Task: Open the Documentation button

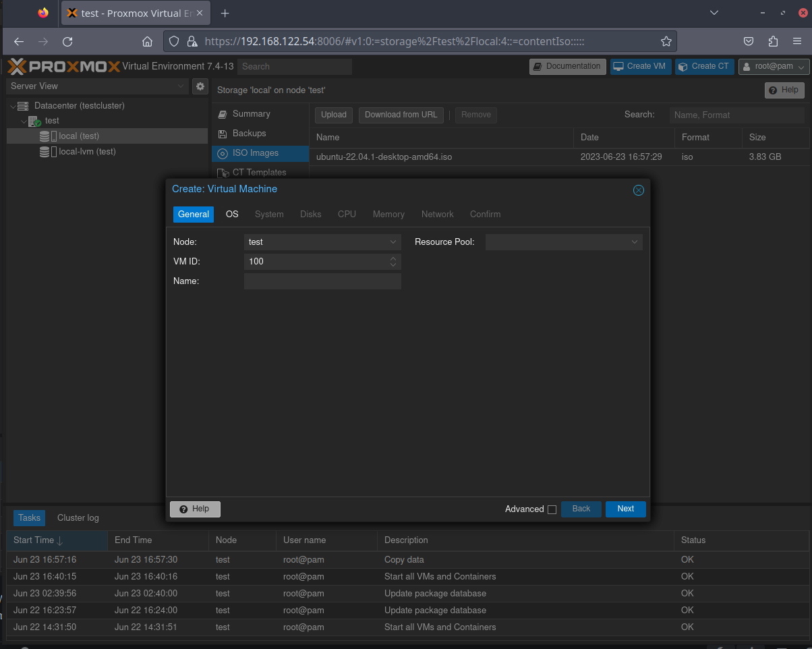Action: pos(568,66)
